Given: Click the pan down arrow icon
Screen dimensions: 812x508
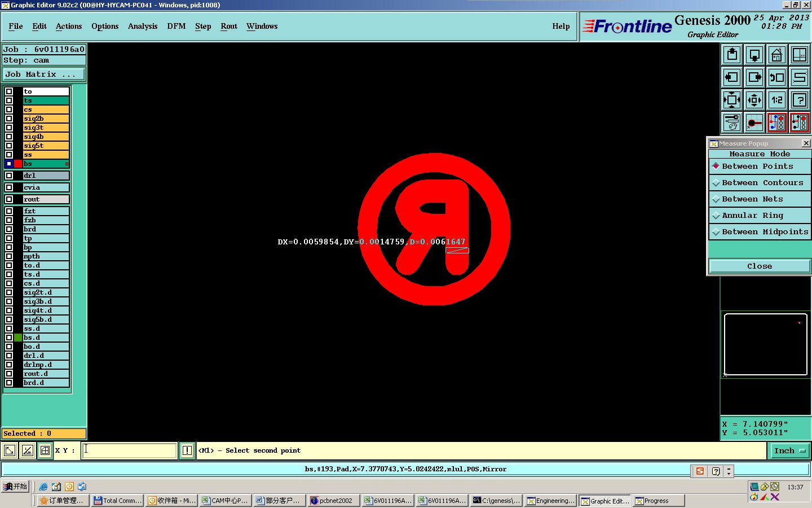Looking at the screenshot, I should pos(754,55).
